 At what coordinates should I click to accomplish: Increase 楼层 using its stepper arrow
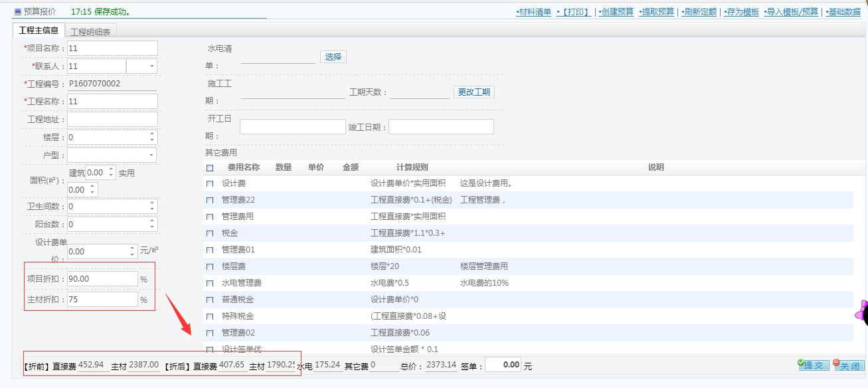coord(151,132)
